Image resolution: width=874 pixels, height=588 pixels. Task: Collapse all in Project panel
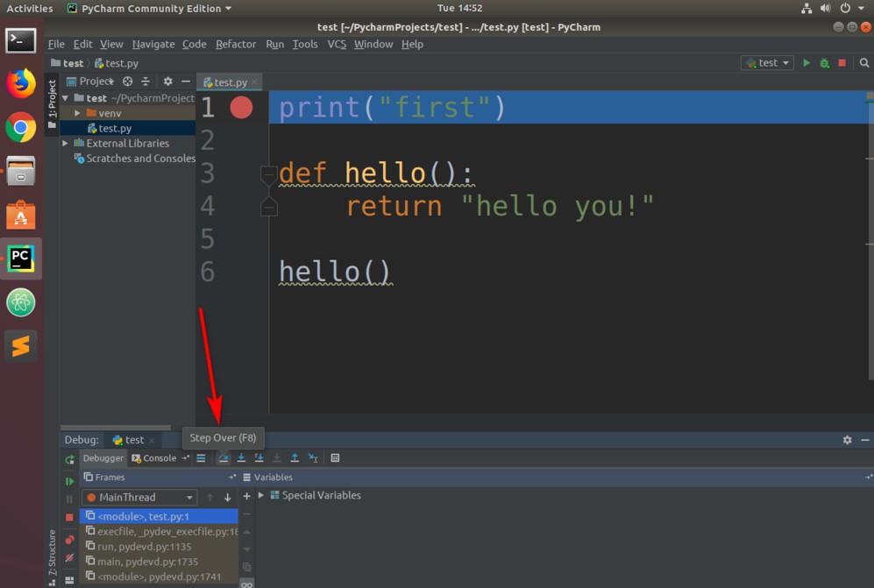point(146,81)
